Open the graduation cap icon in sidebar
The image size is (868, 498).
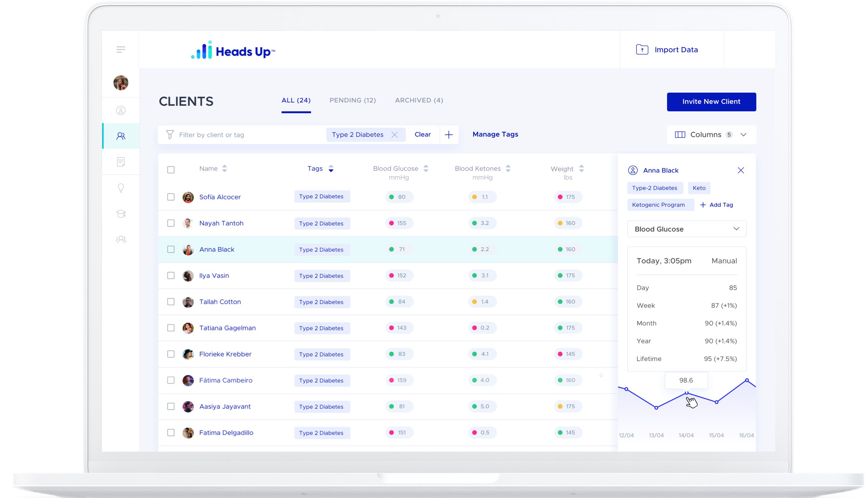(121, 214)
